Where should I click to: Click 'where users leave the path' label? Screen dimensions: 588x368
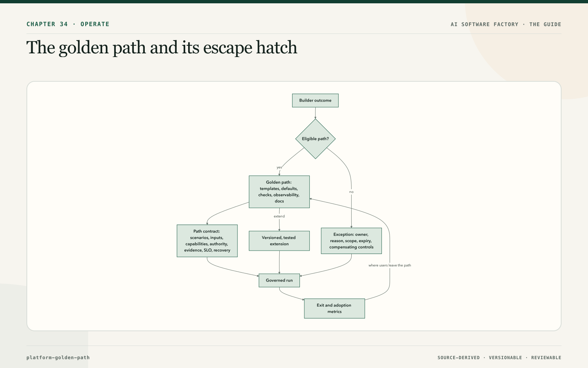tap(390, 265)
